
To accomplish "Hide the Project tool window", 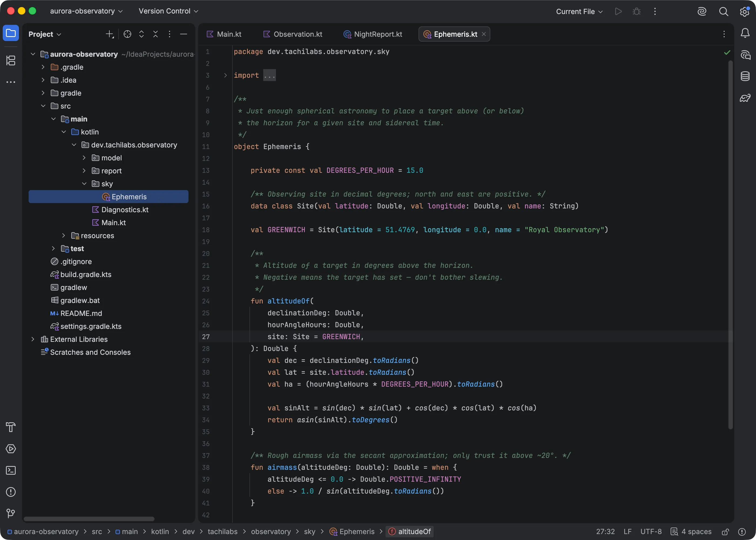I will pos(184,34).
